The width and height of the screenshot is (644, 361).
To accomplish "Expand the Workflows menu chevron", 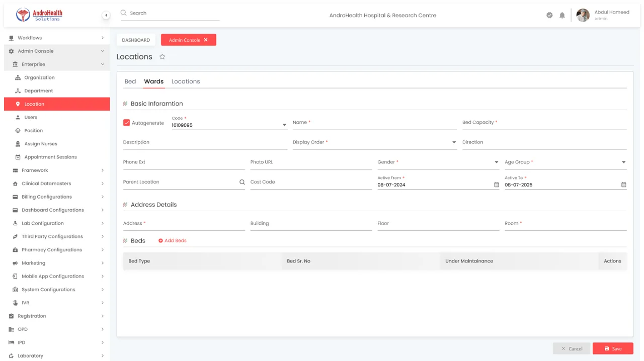I will (x=102, y=38).
